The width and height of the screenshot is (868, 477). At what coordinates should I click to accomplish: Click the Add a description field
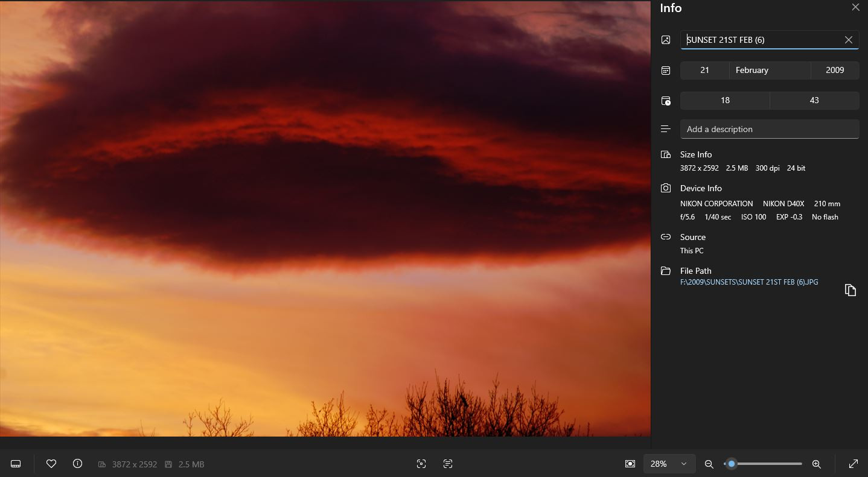coord(769,129)
